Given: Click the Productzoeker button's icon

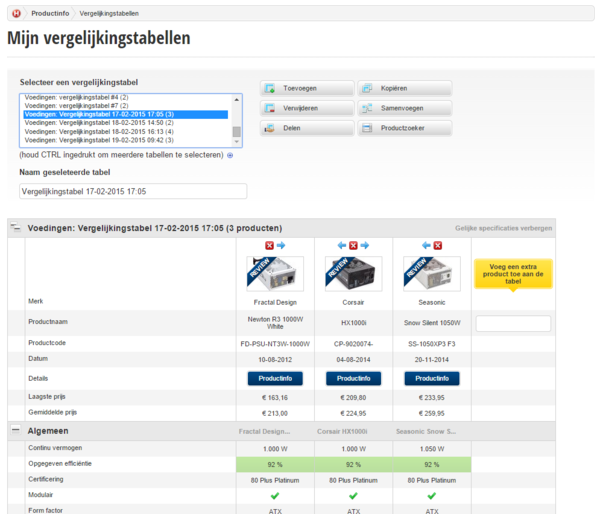Looking at the screenshot, I should point(367,128).
